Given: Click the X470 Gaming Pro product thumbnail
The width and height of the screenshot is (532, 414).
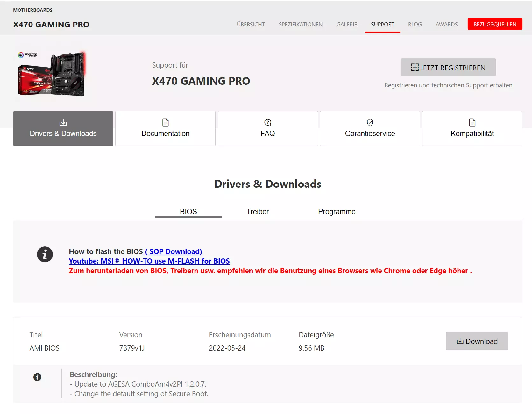Looking at the screenshot, I should tap(52, 74).
